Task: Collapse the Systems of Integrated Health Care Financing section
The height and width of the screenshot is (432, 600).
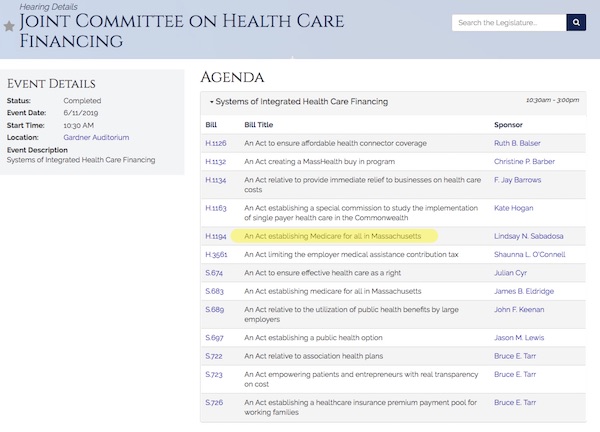Action: coord(299,101)
